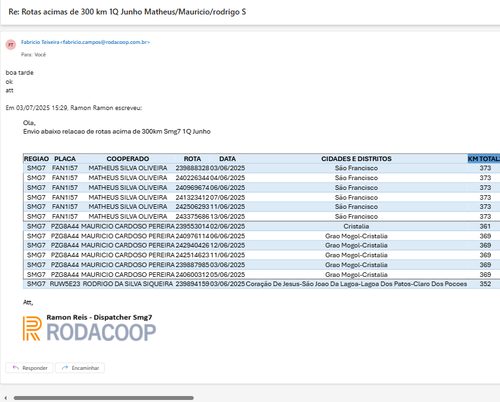500x402 pixels.
Task: Click route number 239888328
Action: point(192,168)
